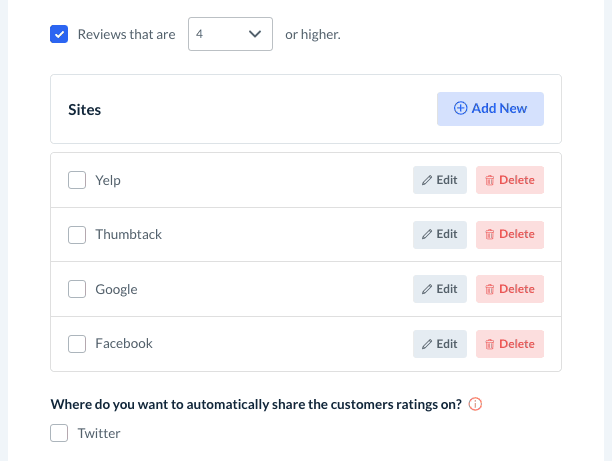Screen dimensions: 612x461
Task: Click the Add New site button
Action: (x=490, y=109)
